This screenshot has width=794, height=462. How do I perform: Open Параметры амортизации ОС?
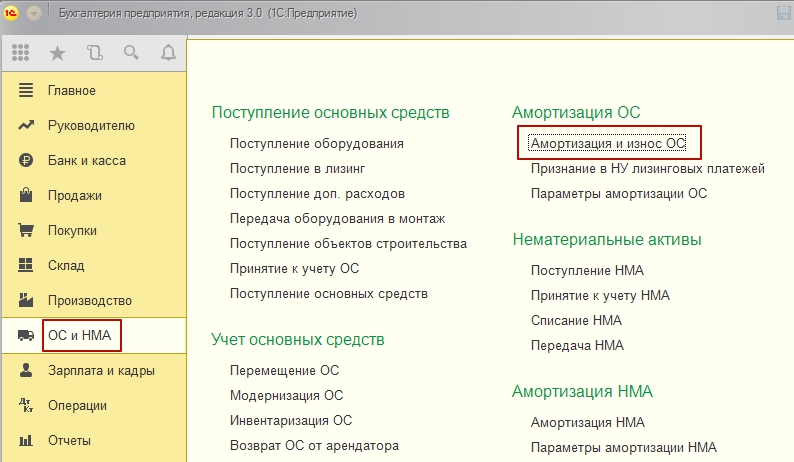pyautogui.click(x=619, y=194)
